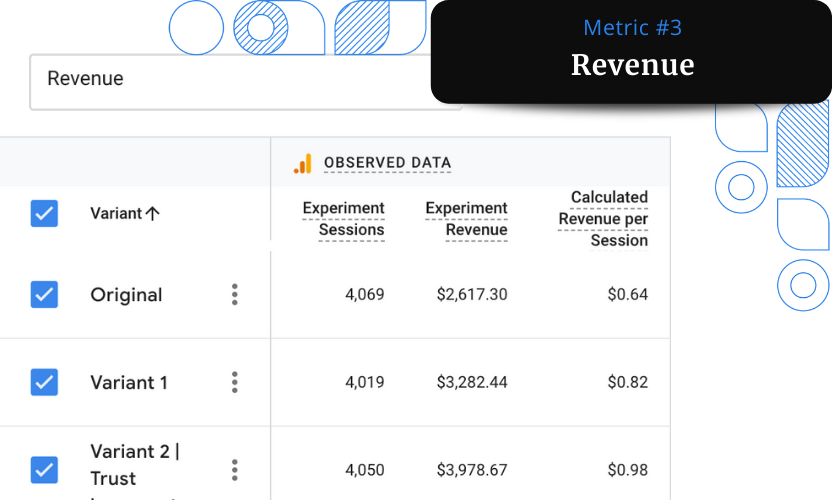Select the Variant 1 row label
Screen dimensions: 832x500
[129, 382]
